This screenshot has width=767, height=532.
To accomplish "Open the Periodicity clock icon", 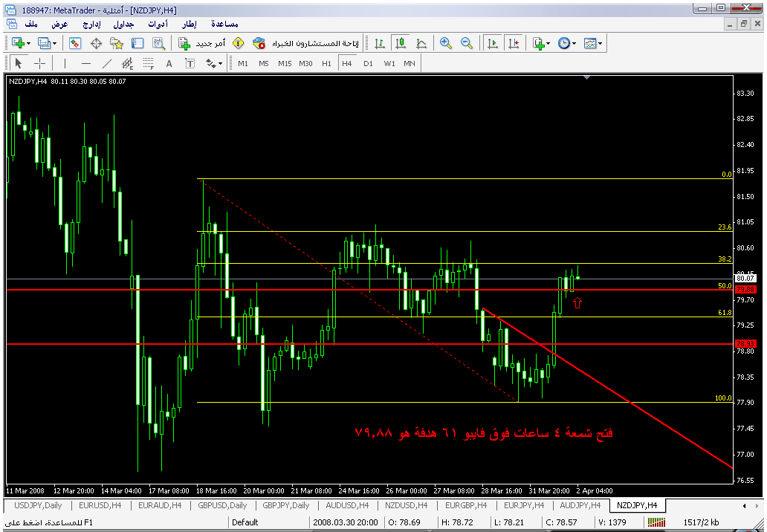I will [564, 43].
